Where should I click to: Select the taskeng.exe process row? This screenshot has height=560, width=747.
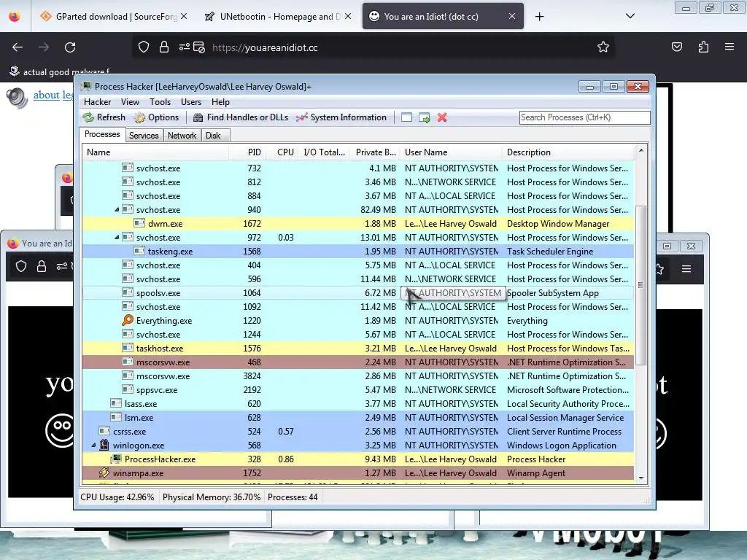[357, 252]
